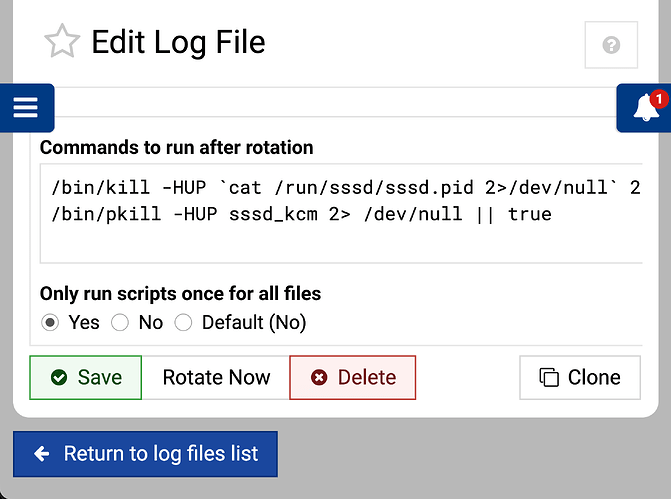Click inside the post-rotation commands text area
Screen dimensions: 671x499
(x=340, y=245)
